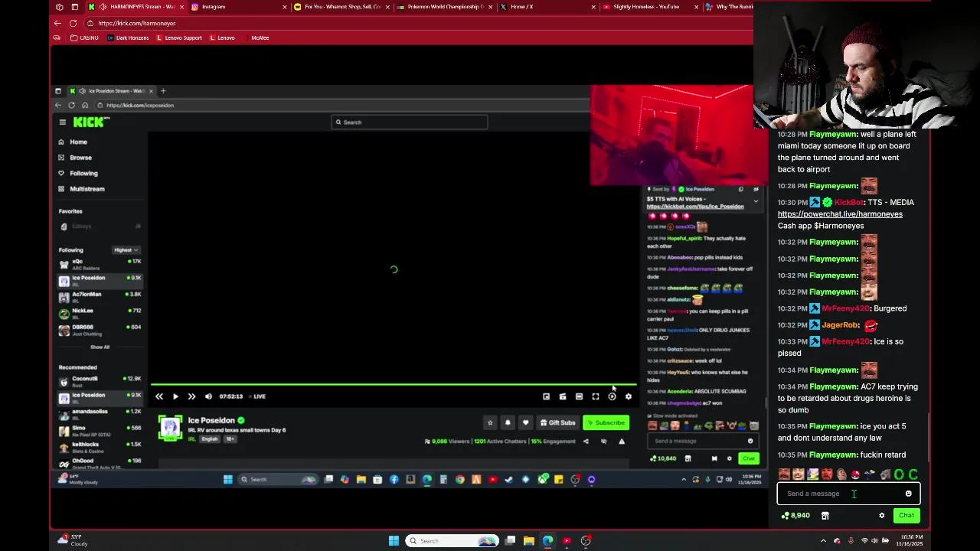Open the powerchat.live/harmoneyes link
The height and width of the screenshot is (551, 980).
(x=840, y=214)
